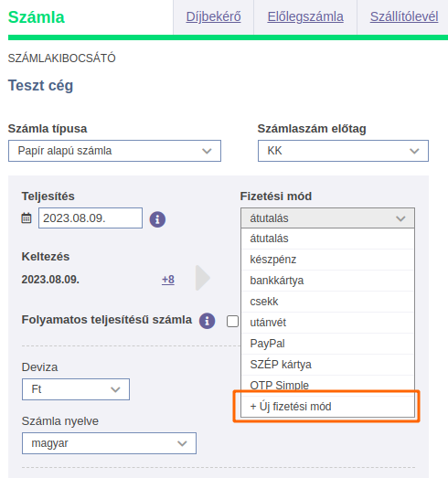Open the Számlaszám előtag KK dropdown
This screenshot has width=448, height=478.
coord(343,151)
